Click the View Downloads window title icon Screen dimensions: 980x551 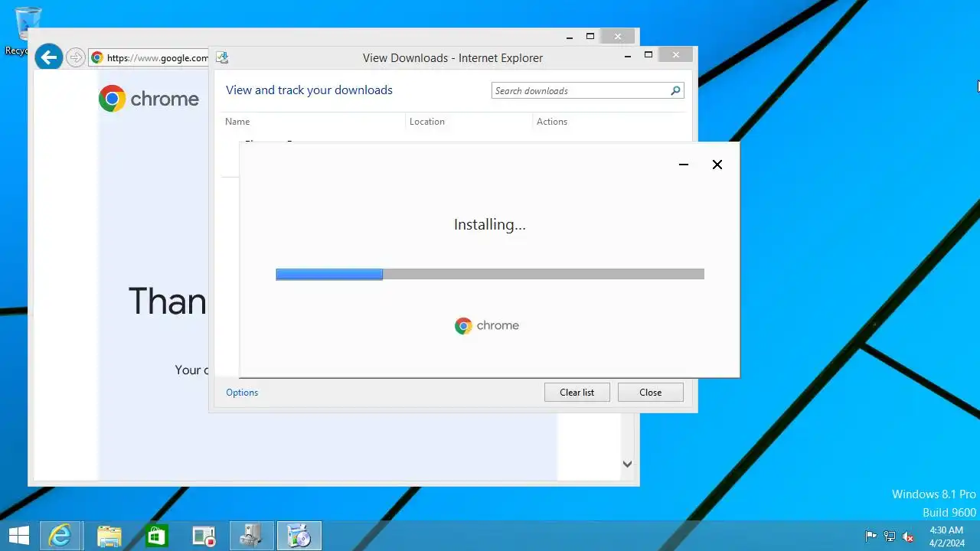(x=222, y=57)
